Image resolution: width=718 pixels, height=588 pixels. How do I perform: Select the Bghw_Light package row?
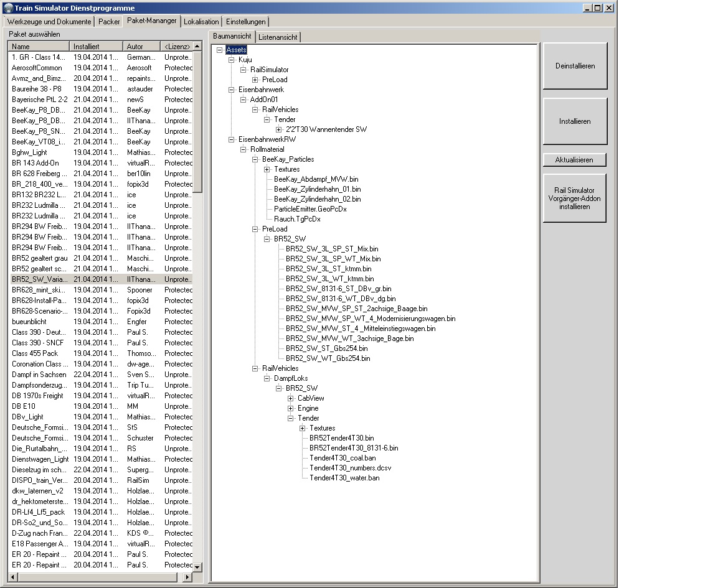(102, 152)
